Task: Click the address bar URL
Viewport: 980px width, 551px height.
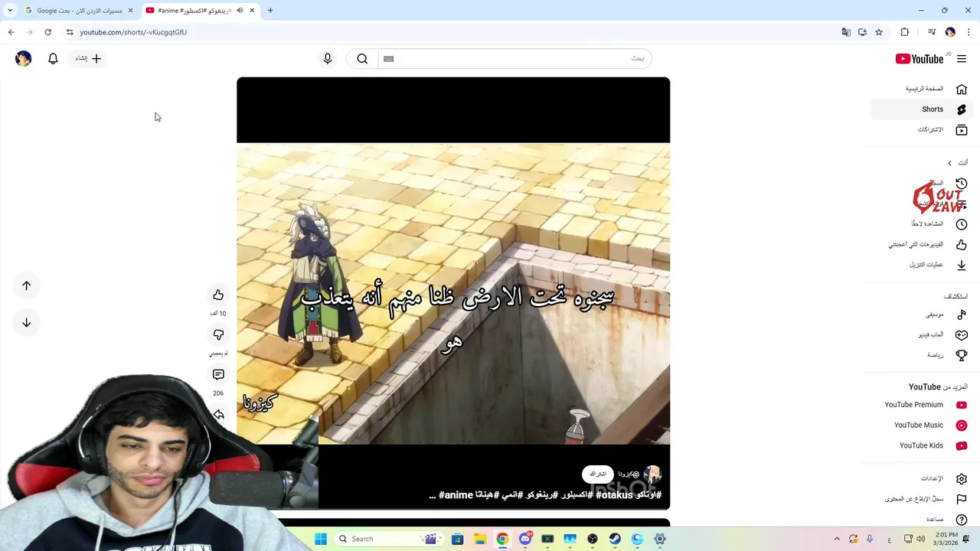Action: 133,32
